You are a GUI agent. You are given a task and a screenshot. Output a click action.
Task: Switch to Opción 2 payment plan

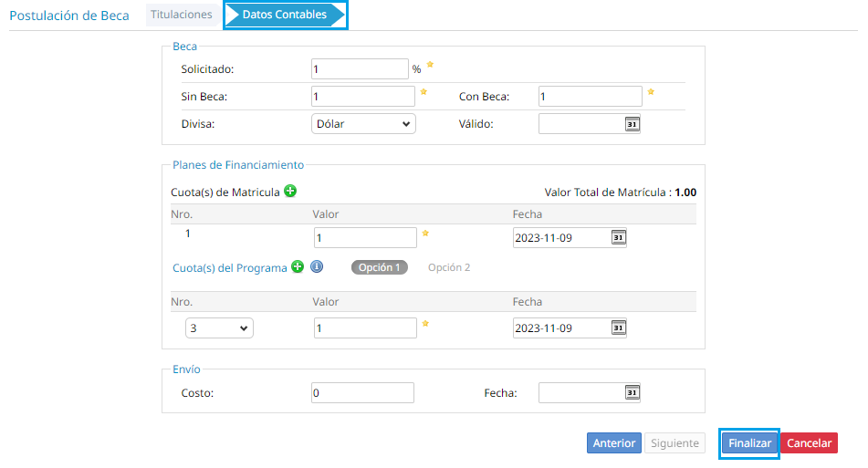click(449, 267)
